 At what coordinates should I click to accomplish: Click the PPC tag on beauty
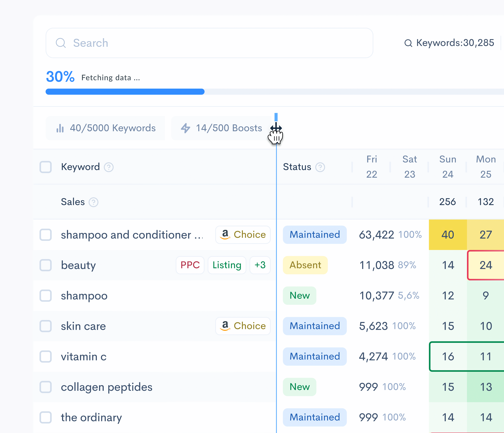point(190,265)
